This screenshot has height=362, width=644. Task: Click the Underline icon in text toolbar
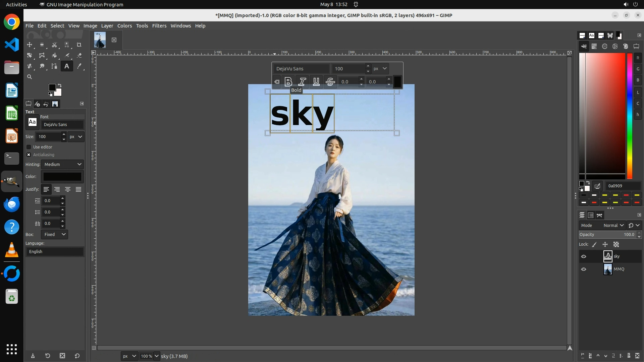pos(316,81)
